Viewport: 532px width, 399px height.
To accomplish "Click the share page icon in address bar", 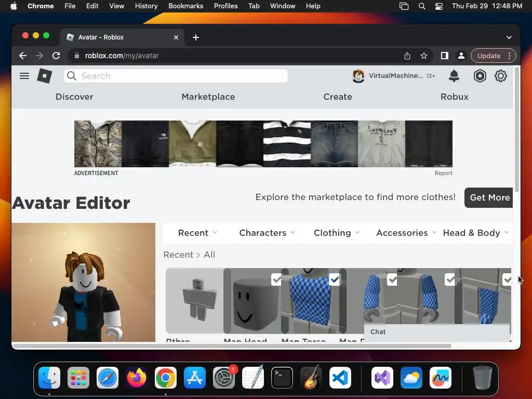I will [407, 56].
